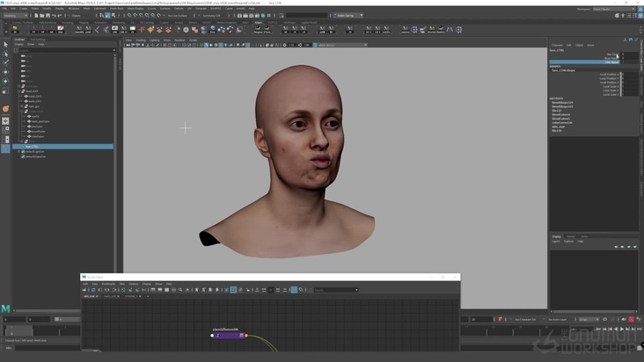This screenshot has width=644, height=362.
Task: Click the highlighted Lip Raise attribute row
Action: [584, 62]
